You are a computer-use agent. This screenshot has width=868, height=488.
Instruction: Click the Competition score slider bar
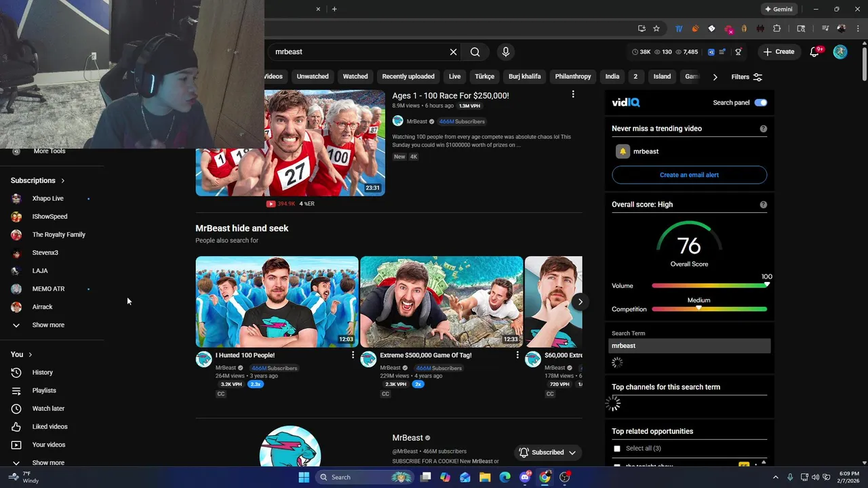click(709, 309)
